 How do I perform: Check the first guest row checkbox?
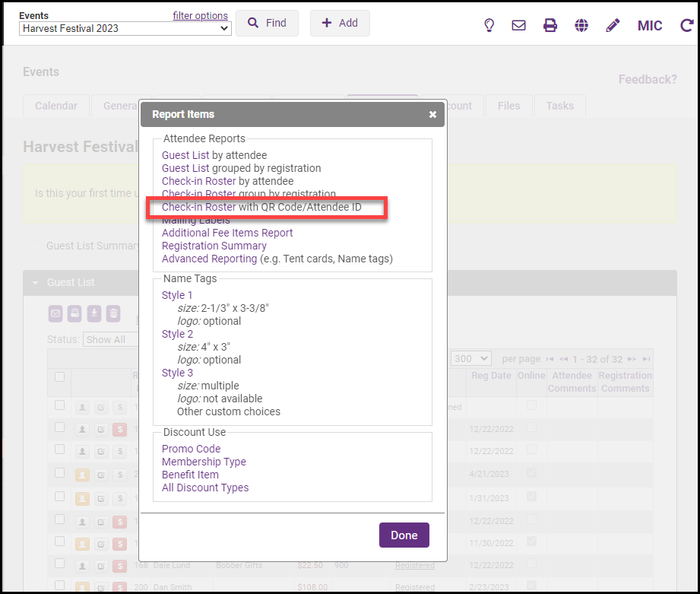(x=60, y=405)
